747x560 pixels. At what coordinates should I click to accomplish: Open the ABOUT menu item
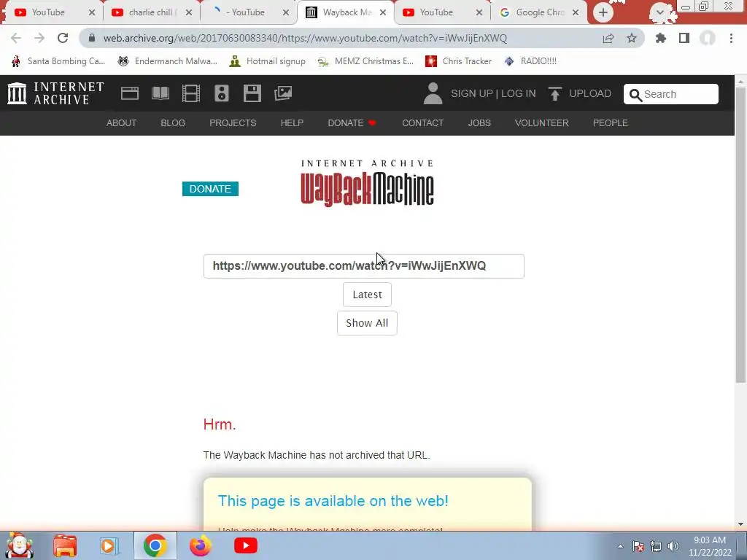[122, 122]
